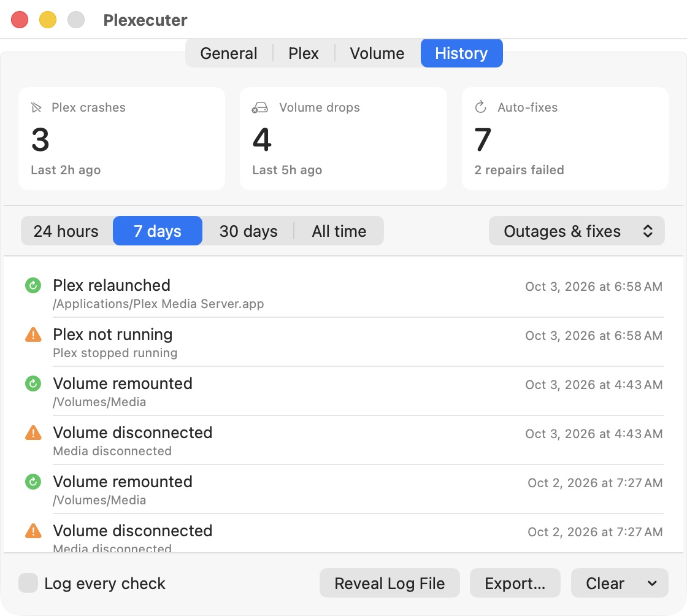687x616 pixels.
Task: Click warning icon beside Plex not running
Action: point(33,334)
